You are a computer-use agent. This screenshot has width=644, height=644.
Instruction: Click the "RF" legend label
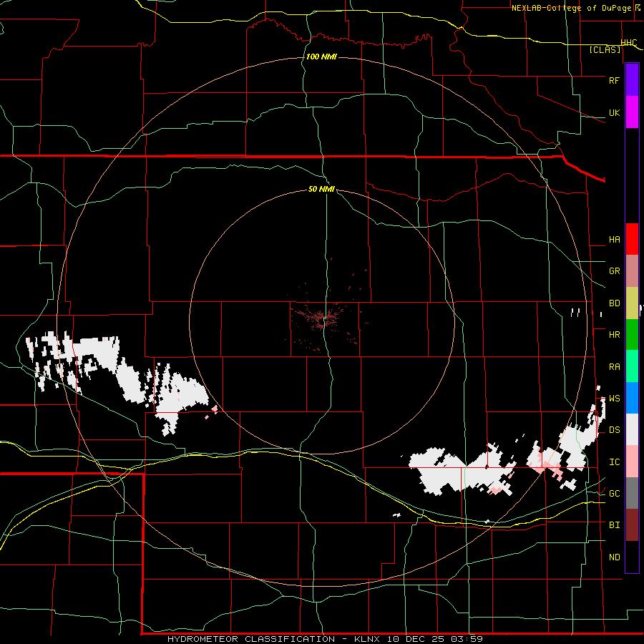click(615, 80)
